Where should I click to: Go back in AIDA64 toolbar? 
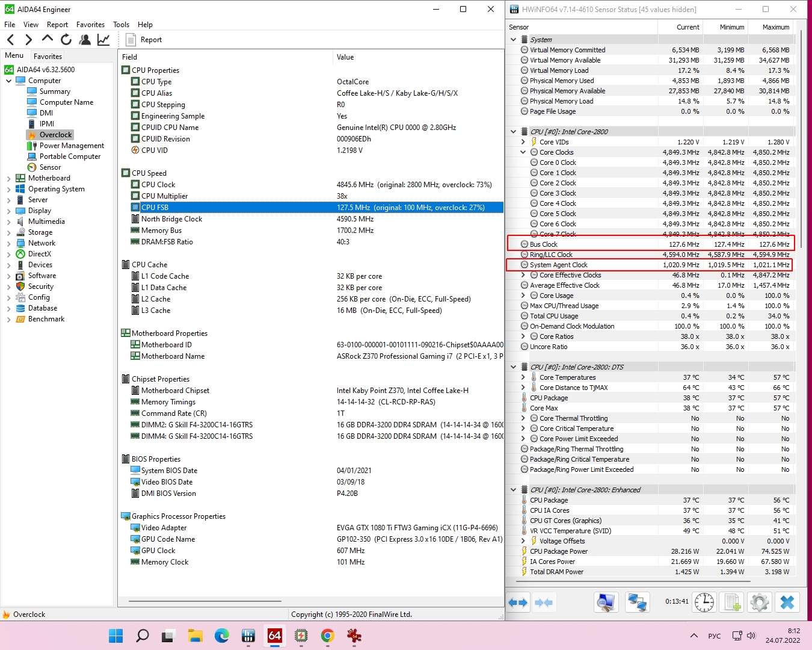point(11,40)
